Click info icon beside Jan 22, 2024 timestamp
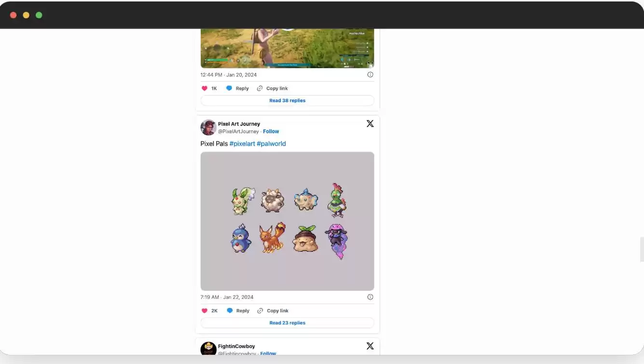The image size is (644, 364). [x=370, y=297]
